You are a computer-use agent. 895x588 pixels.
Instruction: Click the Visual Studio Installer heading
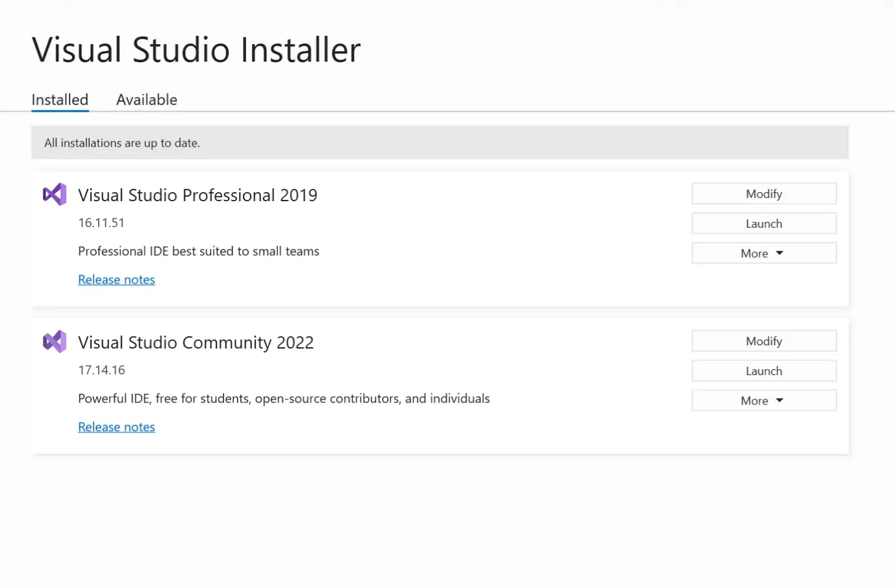click(196, 50)
